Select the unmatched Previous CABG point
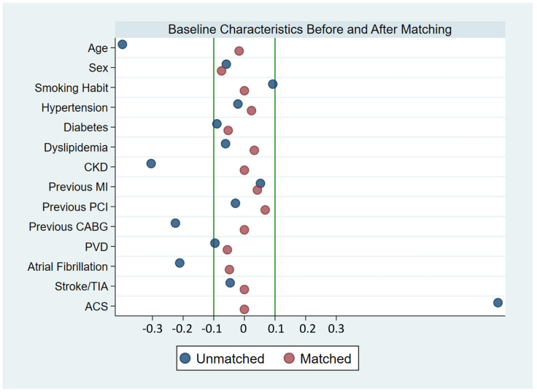This screenshot has width=537, height=392. [x=175, y=223]
